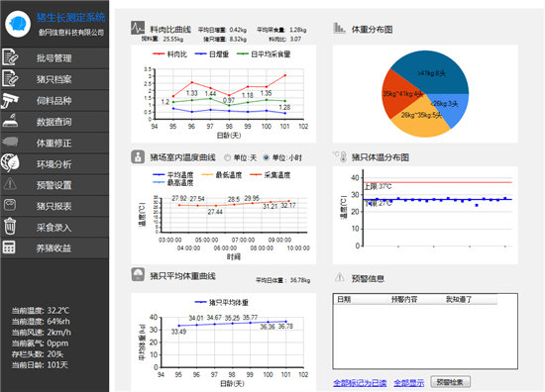This screenshot has height=392, width=545.
Task: Click the 猪只档案 file icon
Action: [10, 78]
